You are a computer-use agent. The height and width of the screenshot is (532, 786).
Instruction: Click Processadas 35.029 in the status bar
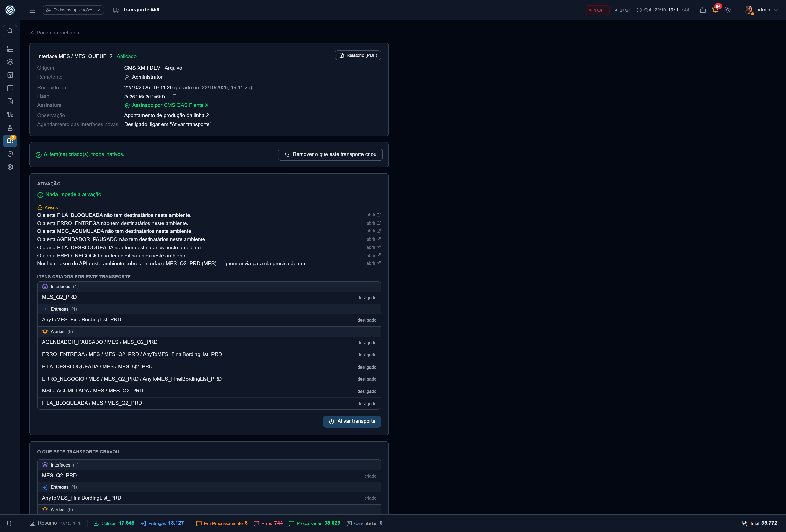coord(315,523)
